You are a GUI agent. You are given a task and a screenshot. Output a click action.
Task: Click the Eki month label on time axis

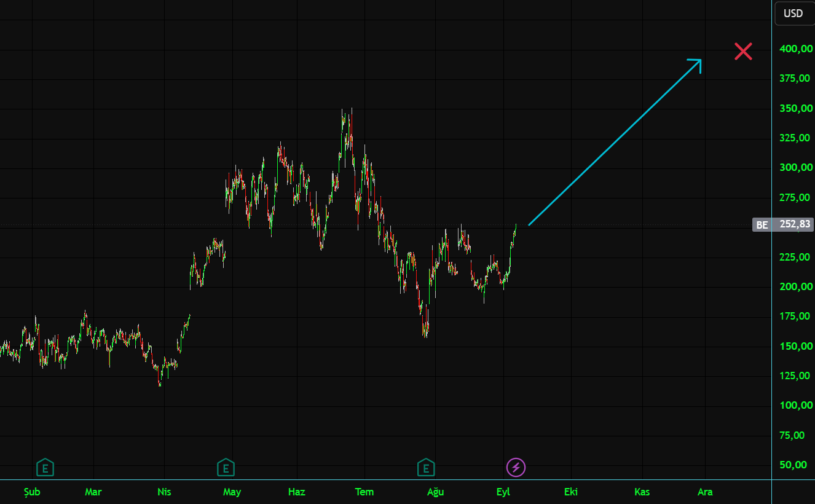click(x=571, y=492)
